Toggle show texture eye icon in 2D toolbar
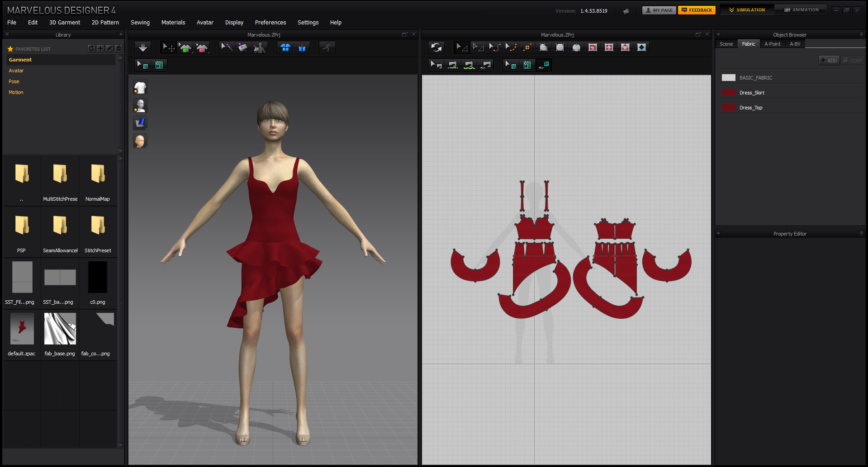 (x=544, y=65)
